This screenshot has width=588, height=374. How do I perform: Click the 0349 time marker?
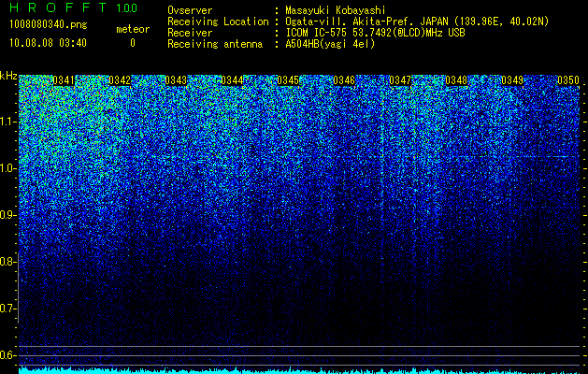pos(512,80)
